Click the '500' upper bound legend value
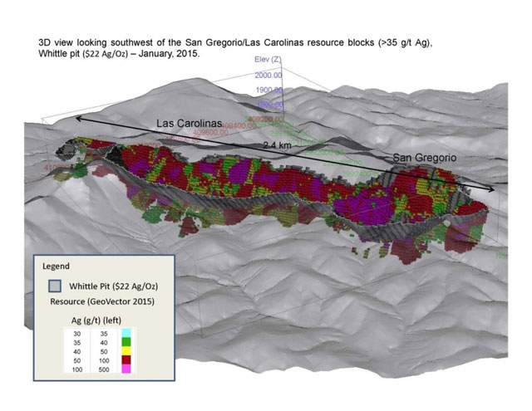Image resolution: width=532 pixels, height=411 pixels. pos(104,369)
